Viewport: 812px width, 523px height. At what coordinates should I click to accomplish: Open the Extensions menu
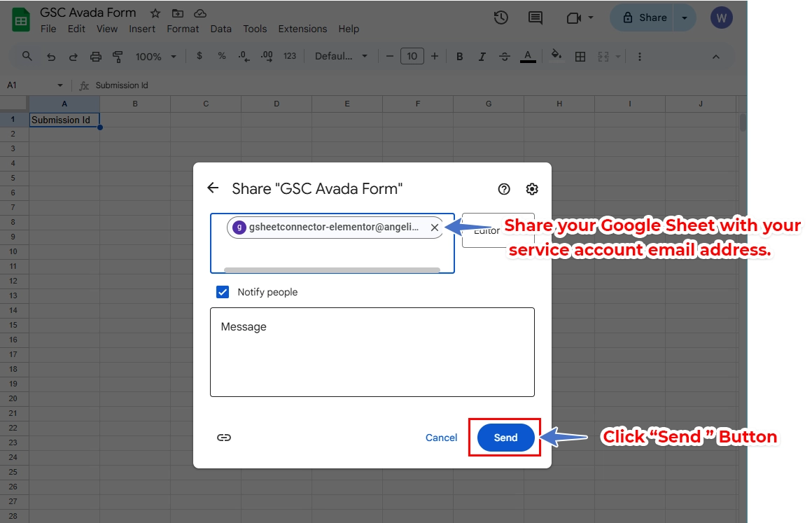coord(302,29)
